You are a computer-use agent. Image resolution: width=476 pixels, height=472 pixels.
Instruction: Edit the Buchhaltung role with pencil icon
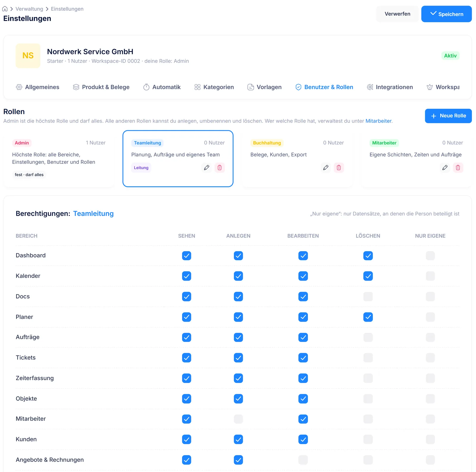(x=326, y=168)
